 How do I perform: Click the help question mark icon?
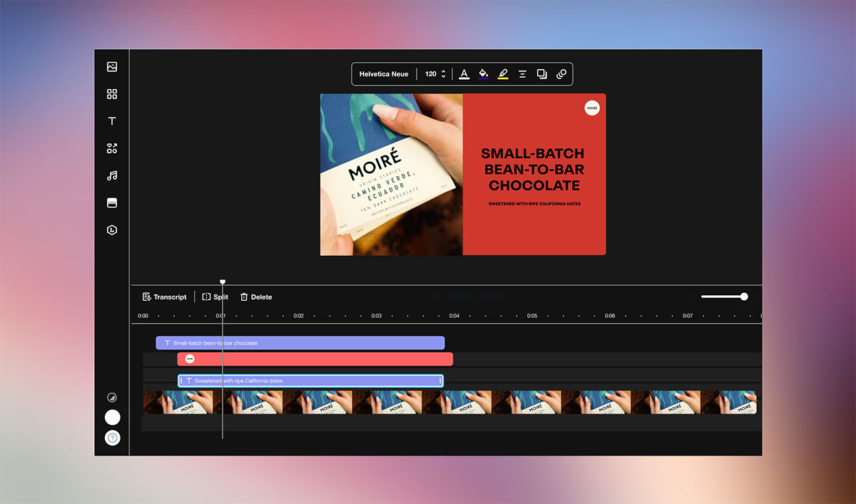112,437
